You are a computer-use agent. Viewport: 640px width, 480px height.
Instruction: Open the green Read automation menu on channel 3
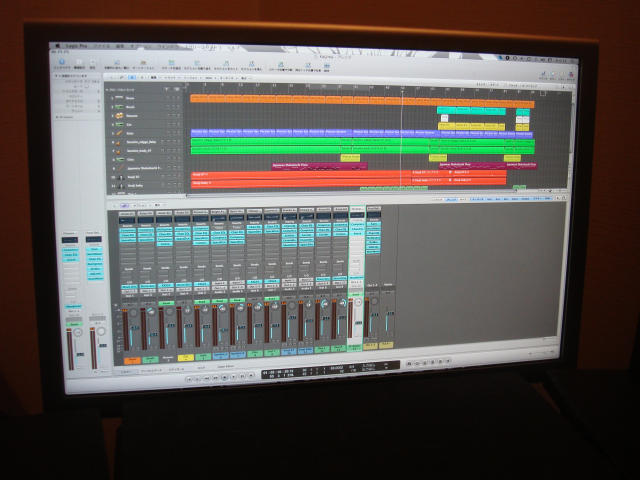pyautogui.click(x=166, y=303)
